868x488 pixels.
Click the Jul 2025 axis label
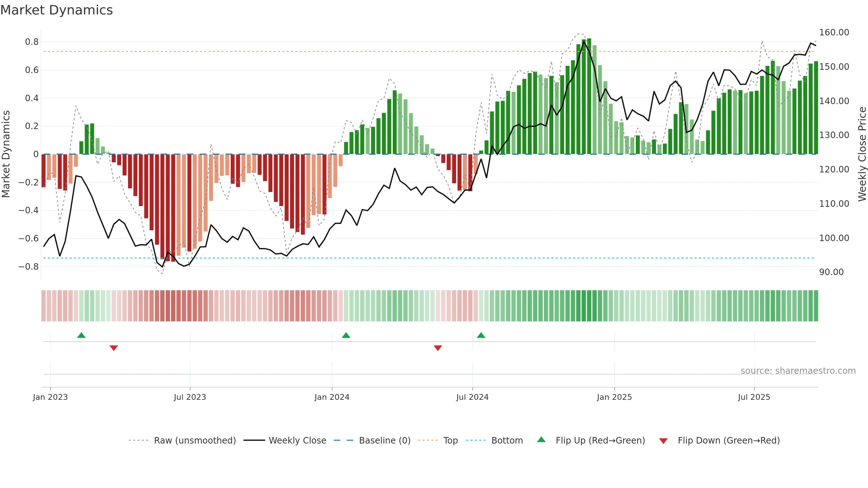[x=754, y=397]
